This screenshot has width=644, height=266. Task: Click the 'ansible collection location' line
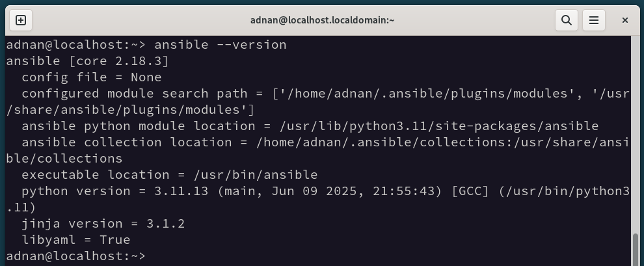(x=325, y=142)
